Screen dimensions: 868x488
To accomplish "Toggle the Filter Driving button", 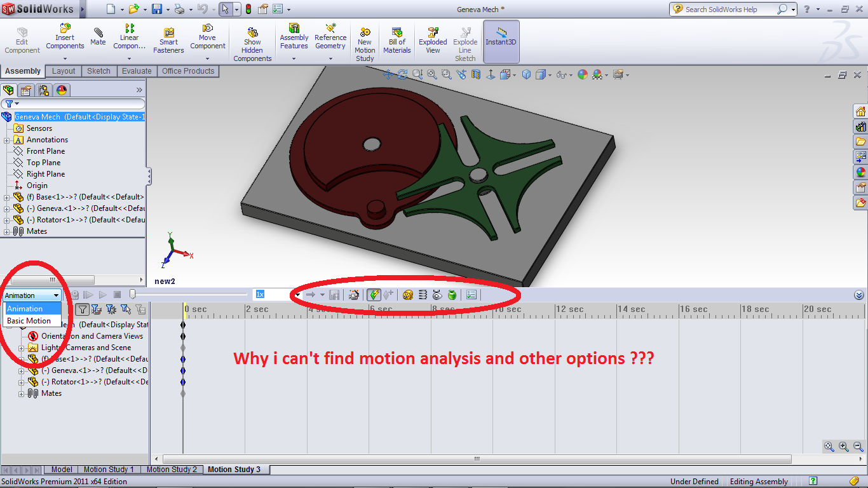I will pyautogui.click(x=111, y=309).
